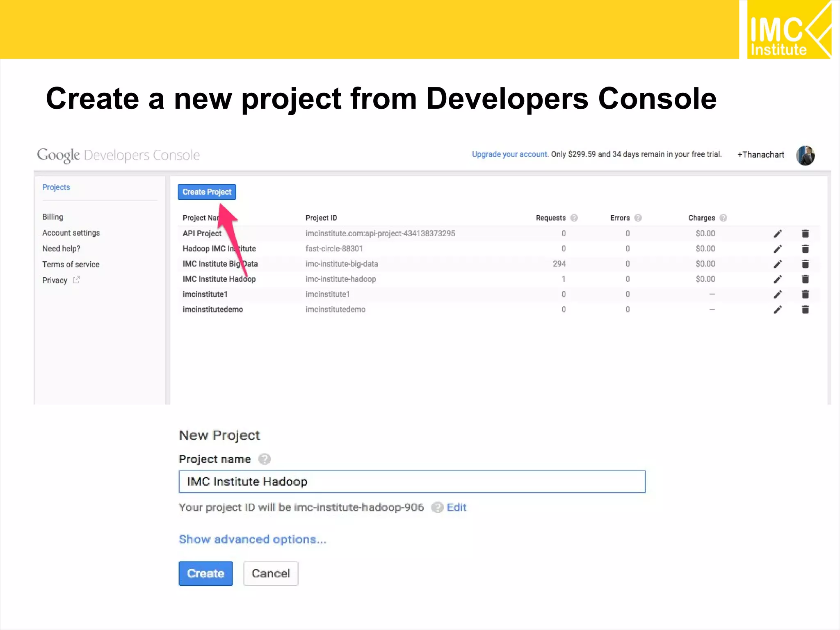Click the Charges column header

[701, 218]
